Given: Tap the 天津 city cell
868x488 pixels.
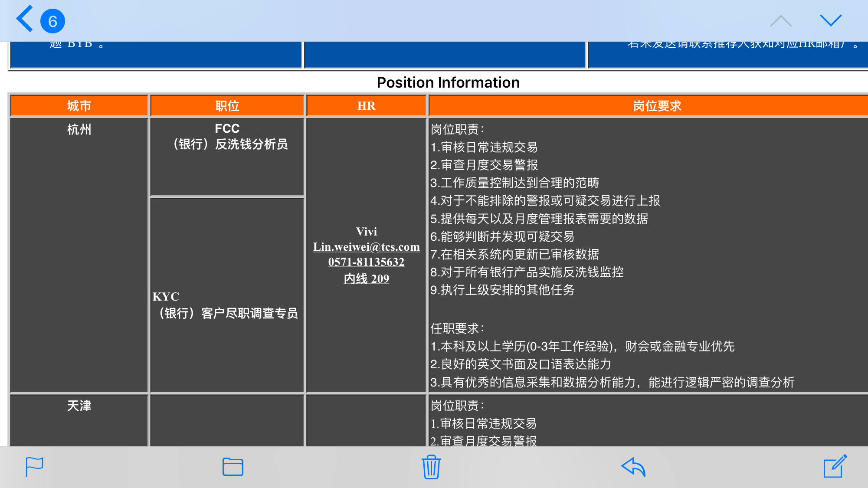Looking at the screenshot, I should tap(79, 406).
